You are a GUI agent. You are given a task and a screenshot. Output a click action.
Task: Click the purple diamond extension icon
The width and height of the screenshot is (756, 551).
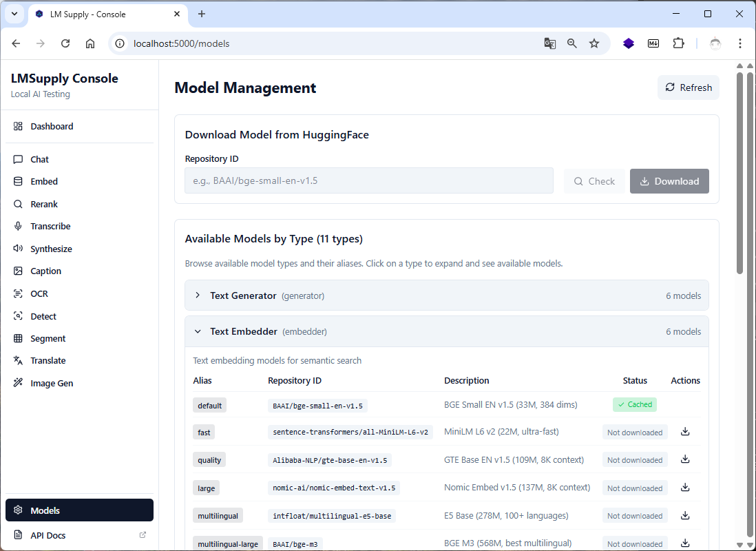(628, 43)
